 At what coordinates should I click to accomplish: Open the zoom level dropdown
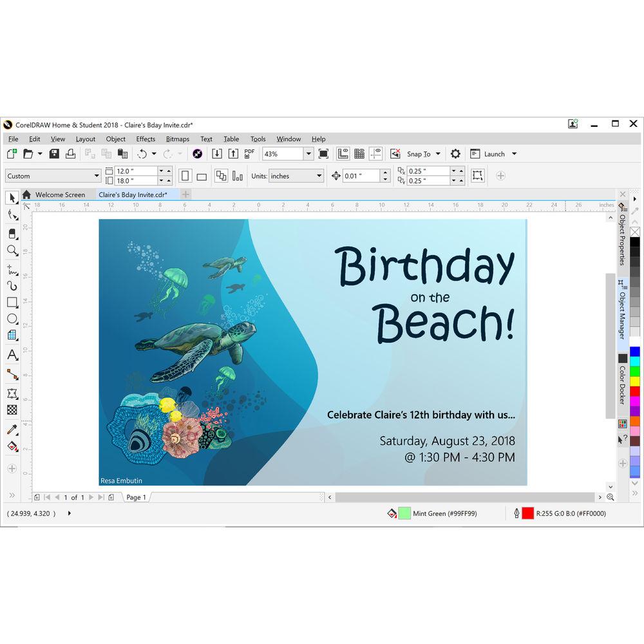[310, 153]
